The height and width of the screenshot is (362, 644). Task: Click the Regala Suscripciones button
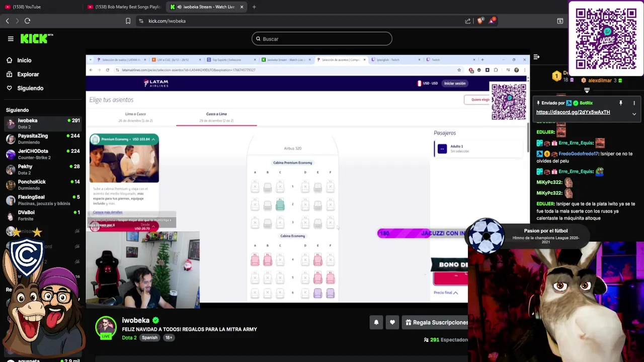(436, 322)
